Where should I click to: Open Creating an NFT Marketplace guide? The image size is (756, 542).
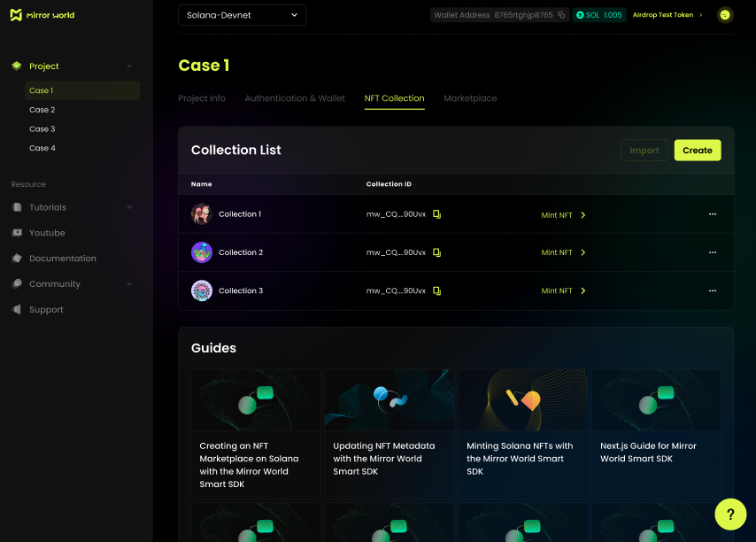point(256,434)
